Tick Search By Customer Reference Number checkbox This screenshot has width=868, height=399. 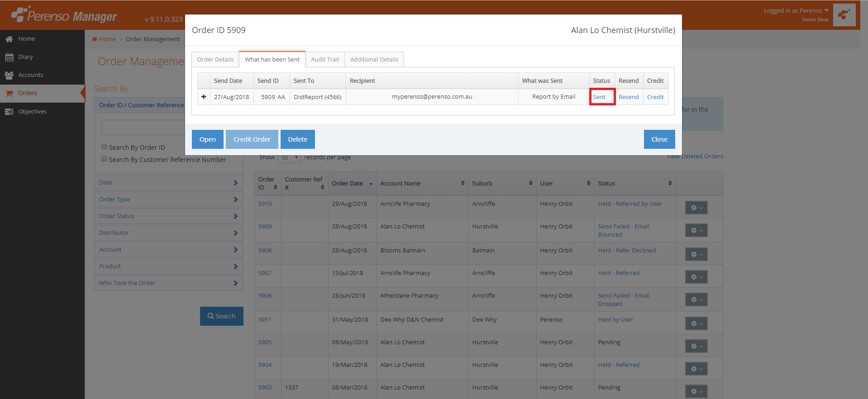click(x=104, y=159)
